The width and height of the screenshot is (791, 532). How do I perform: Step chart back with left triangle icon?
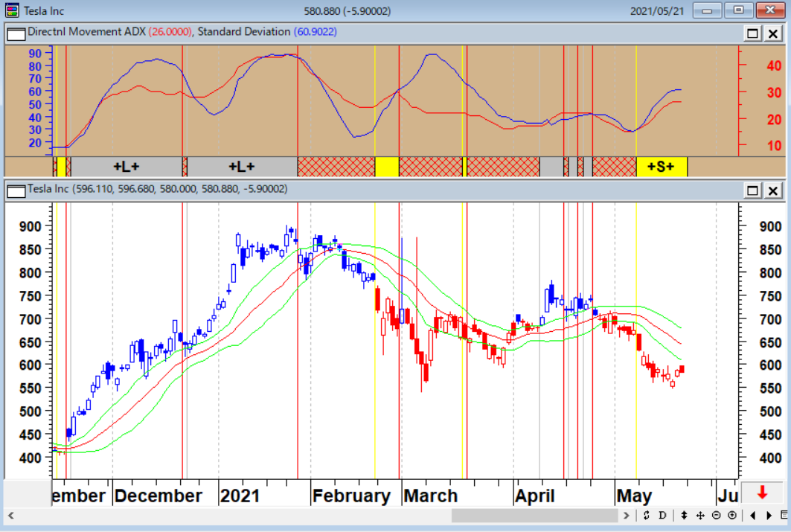coord(753,516)
